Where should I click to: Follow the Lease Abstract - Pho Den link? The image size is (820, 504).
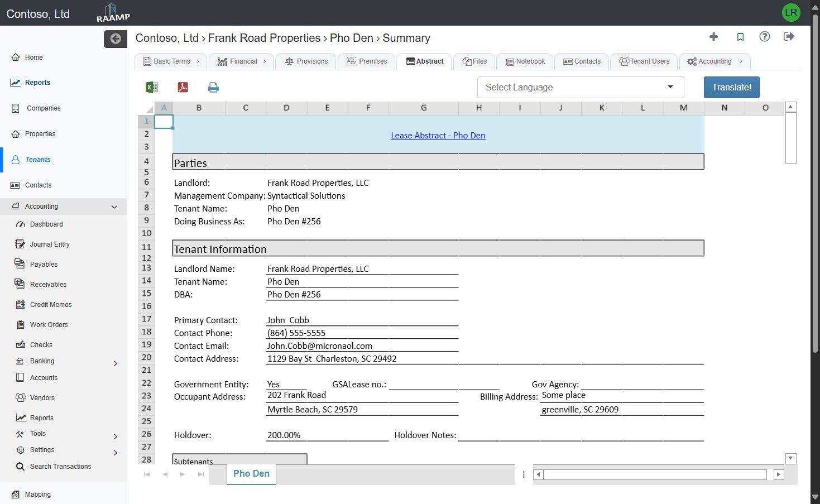(x=438, y=136)
